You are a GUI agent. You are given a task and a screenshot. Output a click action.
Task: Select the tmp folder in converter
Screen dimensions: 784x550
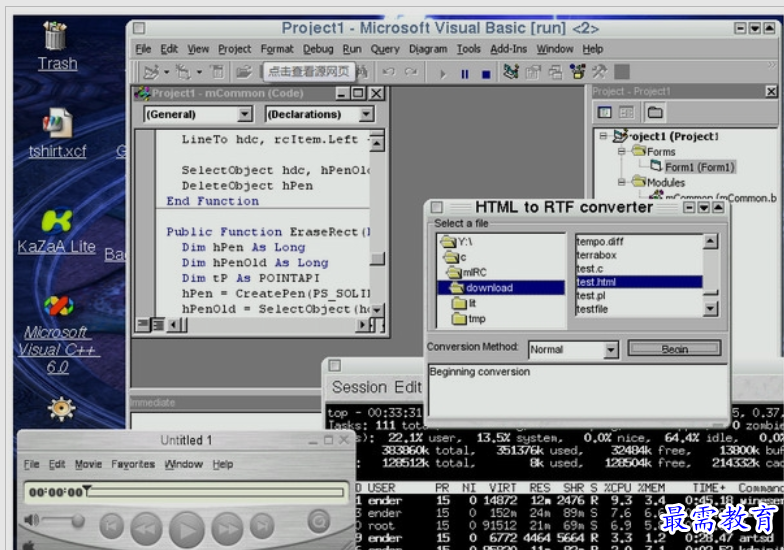point(469,318)
